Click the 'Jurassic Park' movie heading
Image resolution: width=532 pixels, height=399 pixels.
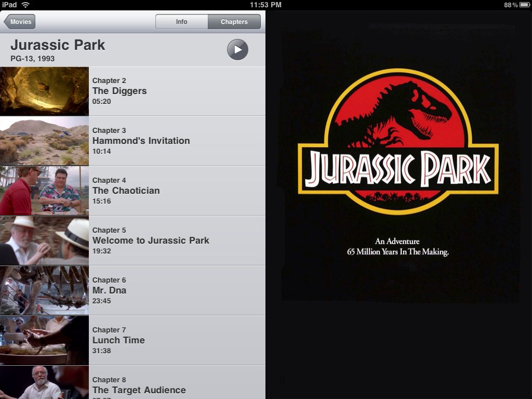[x=58, y=45]
